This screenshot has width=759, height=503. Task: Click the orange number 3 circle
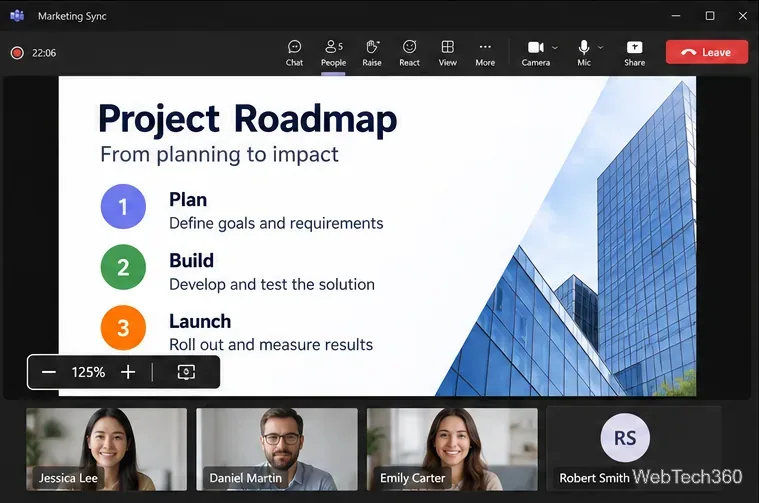(123, 328)
